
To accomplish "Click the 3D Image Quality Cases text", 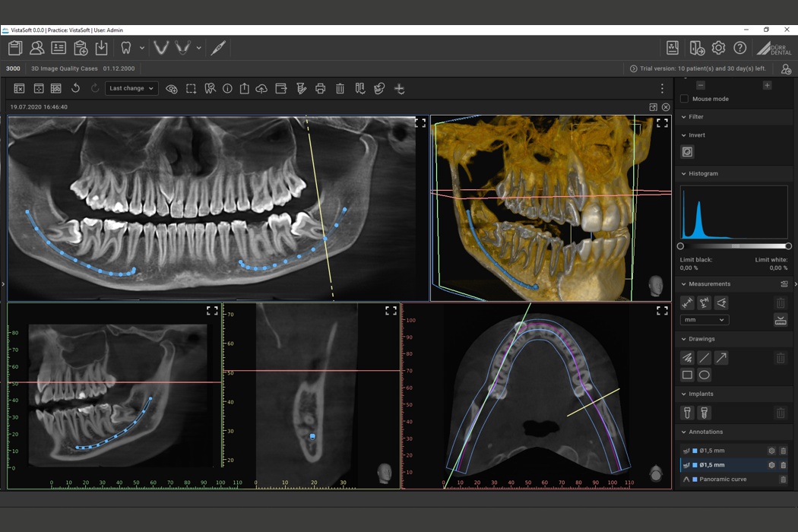I will tap(65, 68).
